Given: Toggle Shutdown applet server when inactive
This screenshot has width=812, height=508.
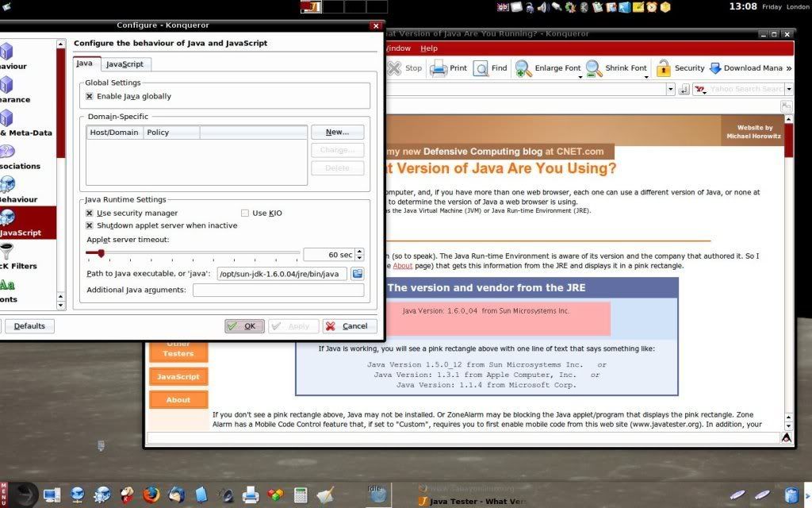Looking at the screenshot, I should click(x=90, y=225).
